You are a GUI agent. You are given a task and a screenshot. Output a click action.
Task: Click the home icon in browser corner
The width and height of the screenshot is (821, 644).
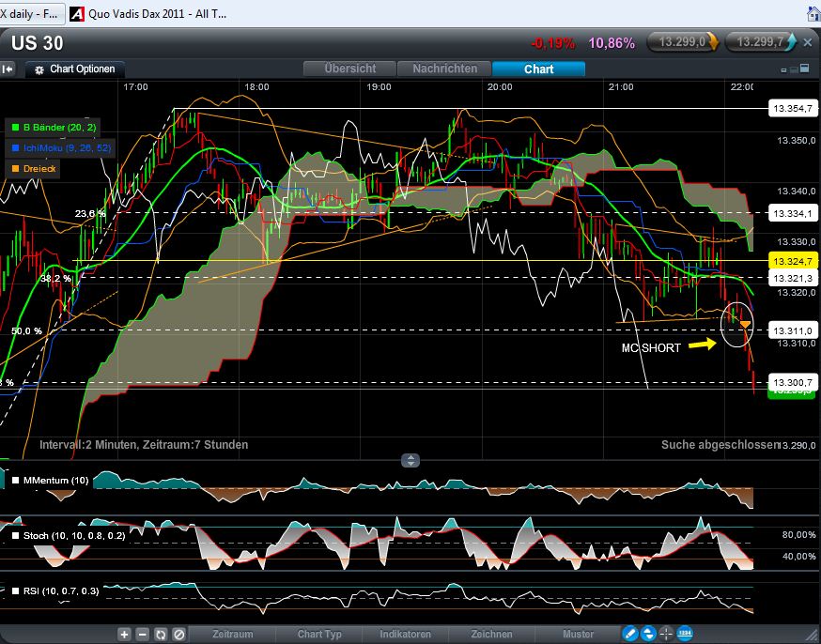pyautogui.click(x=813, y=13)
